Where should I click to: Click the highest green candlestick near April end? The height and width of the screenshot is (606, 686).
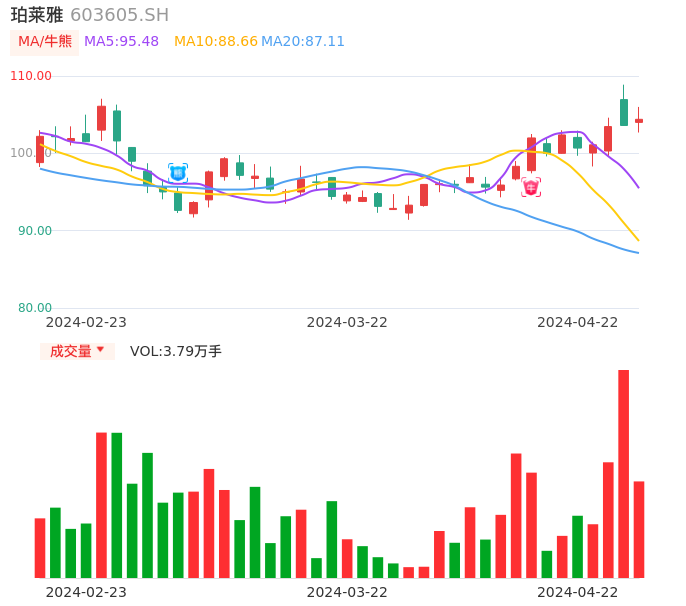click(x=624, y=112)
